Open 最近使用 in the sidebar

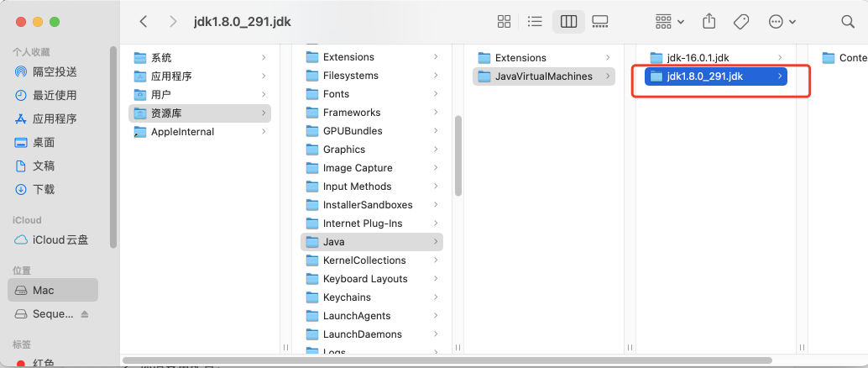[x=55, y=95]
